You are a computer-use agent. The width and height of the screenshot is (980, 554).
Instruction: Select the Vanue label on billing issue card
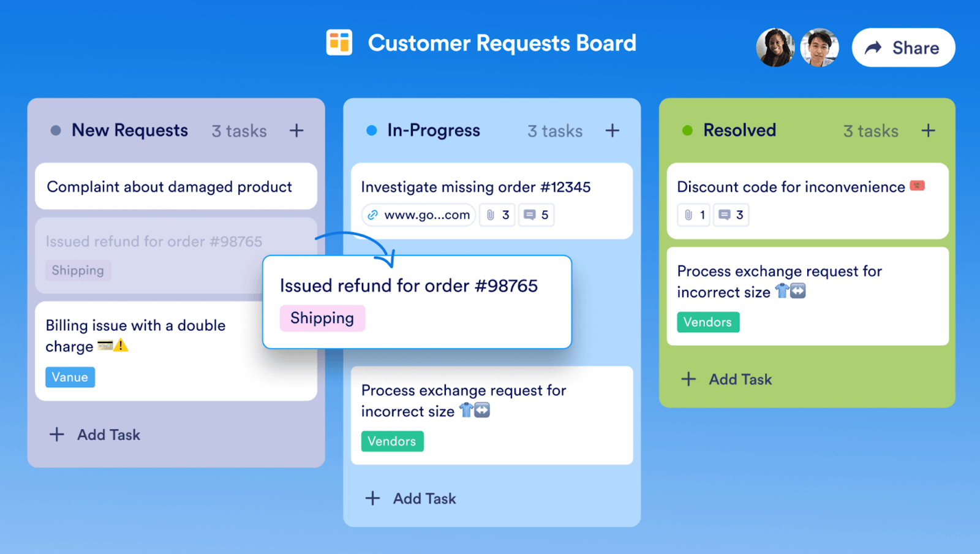point(70,377)
